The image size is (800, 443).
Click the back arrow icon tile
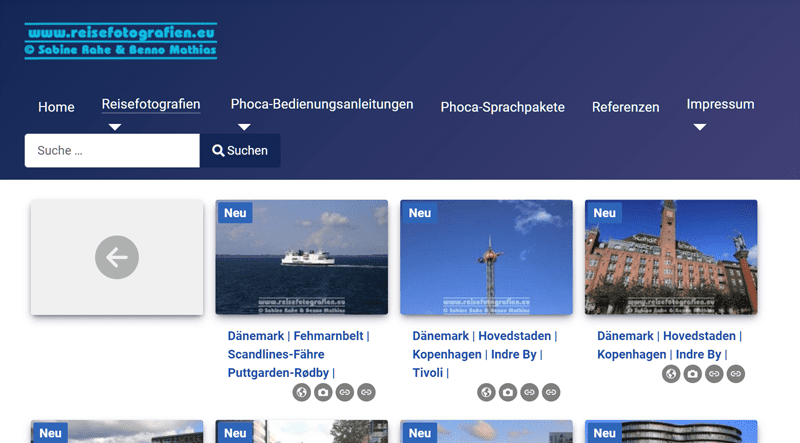[x=117, y=258]
